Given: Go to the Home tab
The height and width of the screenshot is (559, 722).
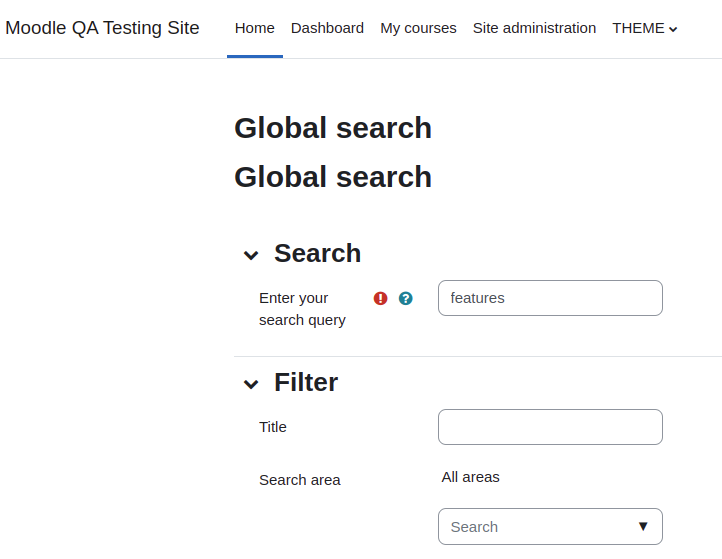Looking at the screenshot, I should pyautogui.click(x=255, y=29).
